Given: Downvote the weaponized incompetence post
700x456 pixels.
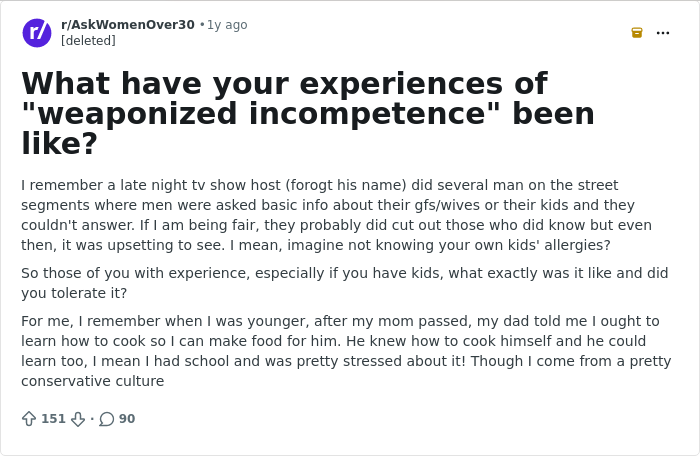Looking at the screenshot, I should click(78, 419).
